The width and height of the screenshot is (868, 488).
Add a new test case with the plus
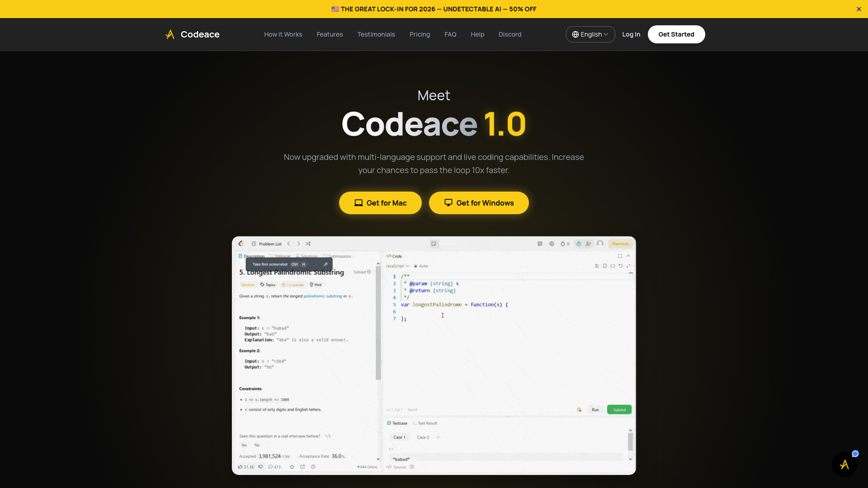coord(438,437)
